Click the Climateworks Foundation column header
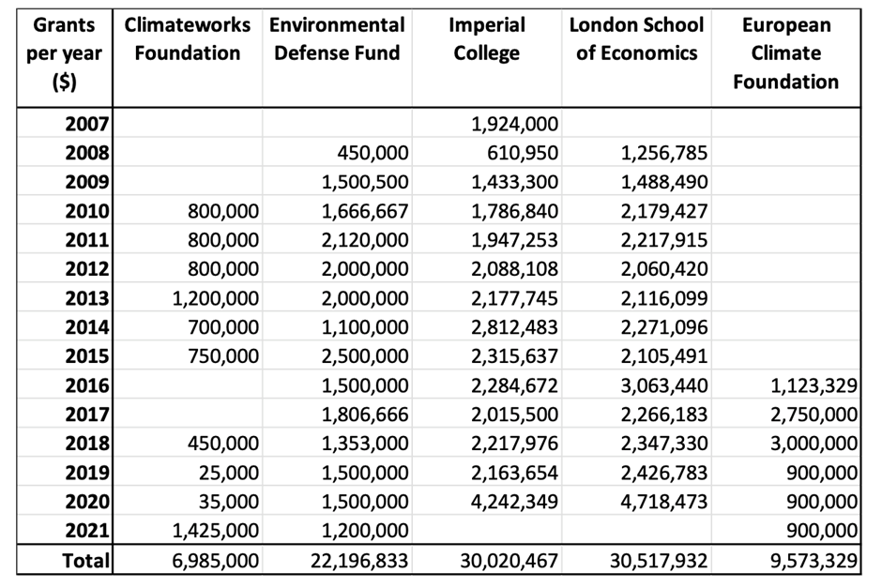Image resolution: width=882 pixels, height=588 pixels. tap(187, 39)
